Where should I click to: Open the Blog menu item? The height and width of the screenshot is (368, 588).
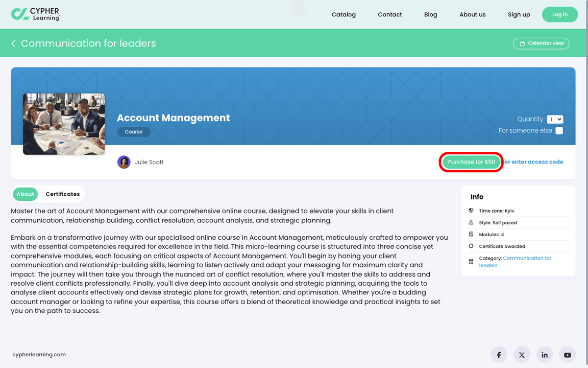click(x=430, y=15)
